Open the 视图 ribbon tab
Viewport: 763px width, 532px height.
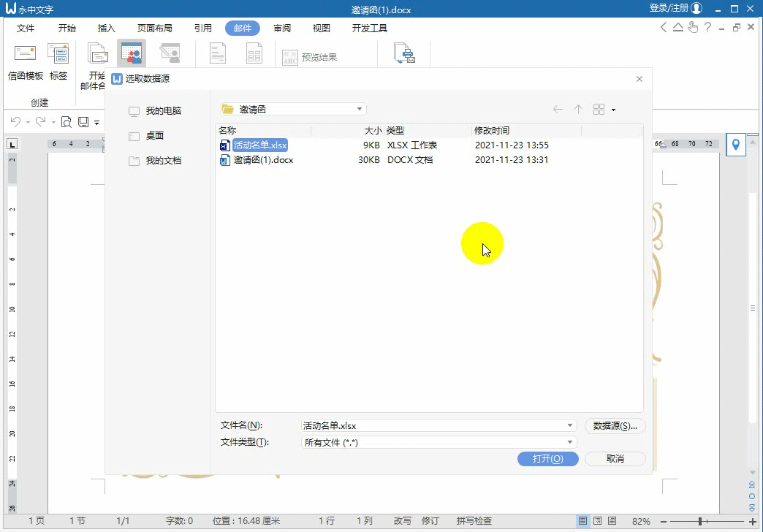pyautogui.click(x=321, y=28)
